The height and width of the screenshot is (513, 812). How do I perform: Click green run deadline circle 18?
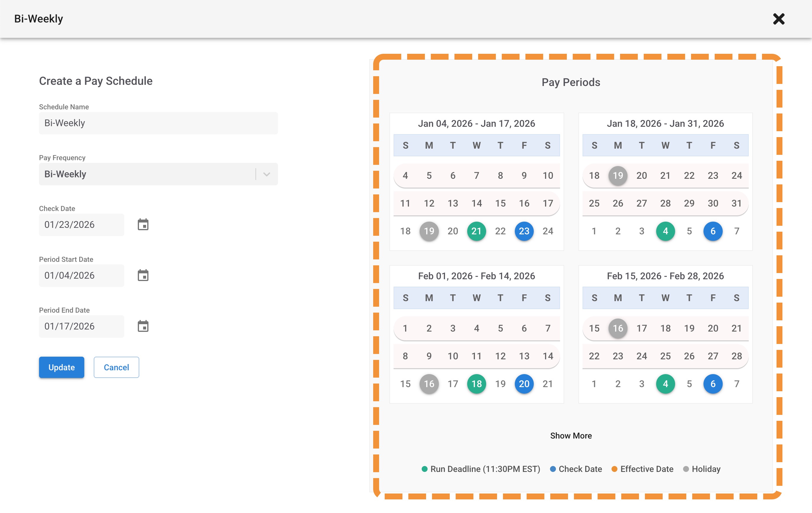tap(476, 384)
